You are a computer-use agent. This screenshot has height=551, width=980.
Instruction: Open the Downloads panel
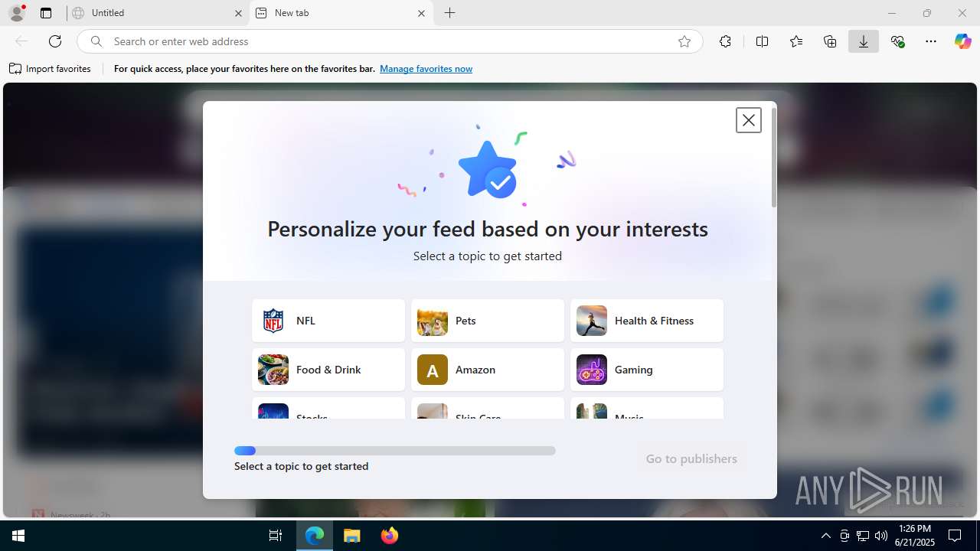pos(864,41)
